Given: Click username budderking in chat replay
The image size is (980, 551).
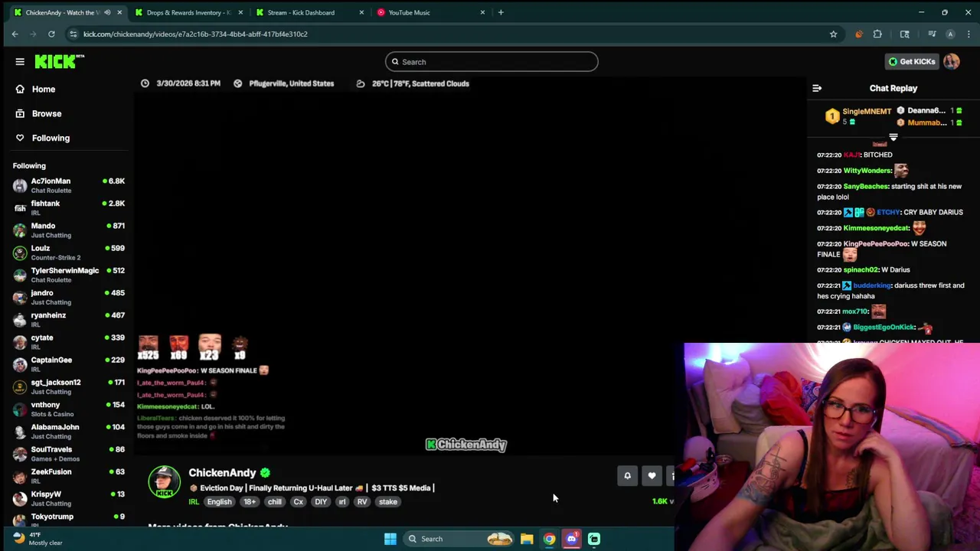Looking at the screenshot, I should tap(872, 285).
